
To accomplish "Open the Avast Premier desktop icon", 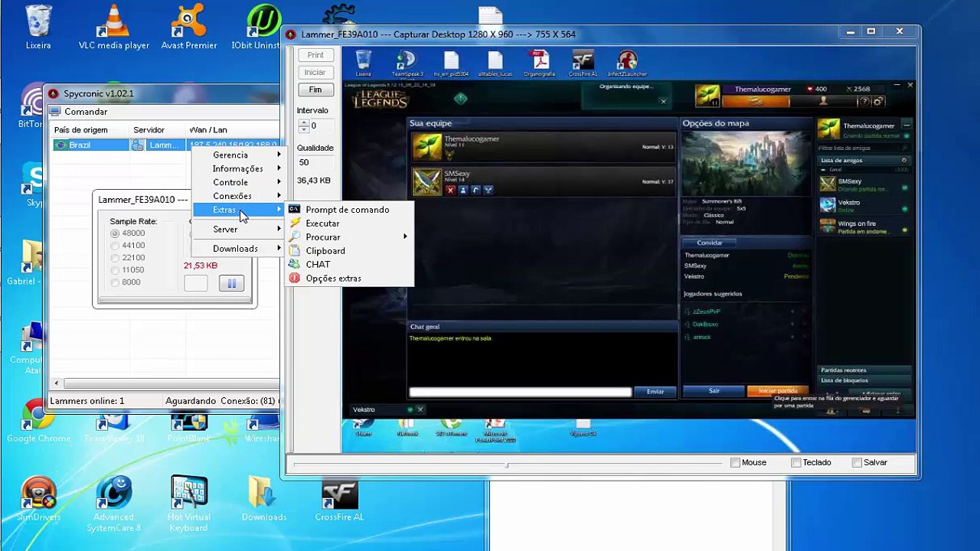I will point(188,23).
